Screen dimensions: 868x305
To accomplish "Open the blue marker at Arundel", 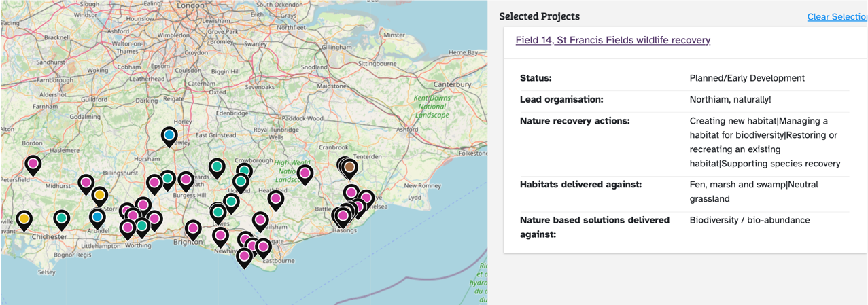I will click(97, 217).
